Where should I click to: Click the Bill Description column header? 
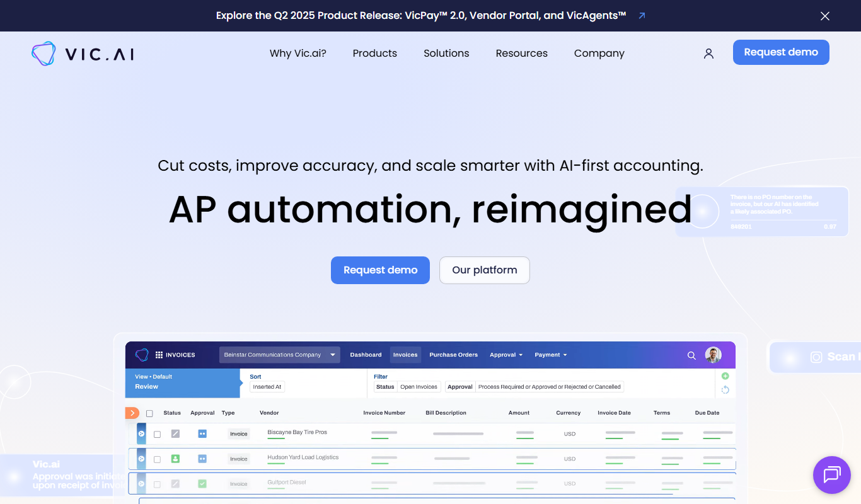click(446, 413)
